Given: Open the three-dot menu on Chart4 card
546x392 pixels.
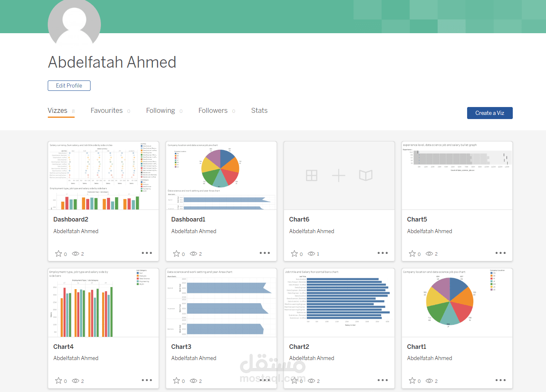Looking at the screenshot, I should 147,380.
